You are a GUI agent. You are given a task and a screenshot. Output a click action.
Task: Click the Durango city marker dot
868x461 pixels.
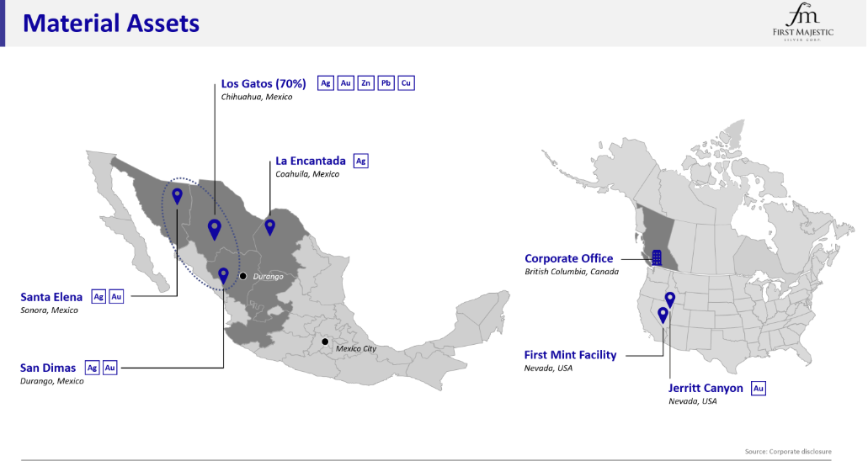pos(242,276)
